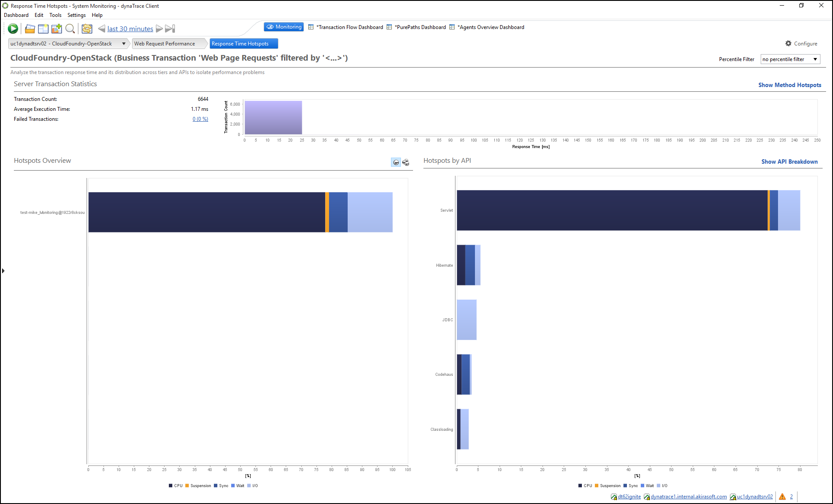Click the JDBC bar in API chart
Screen dimensions: 833x504
tap(467, 320)
